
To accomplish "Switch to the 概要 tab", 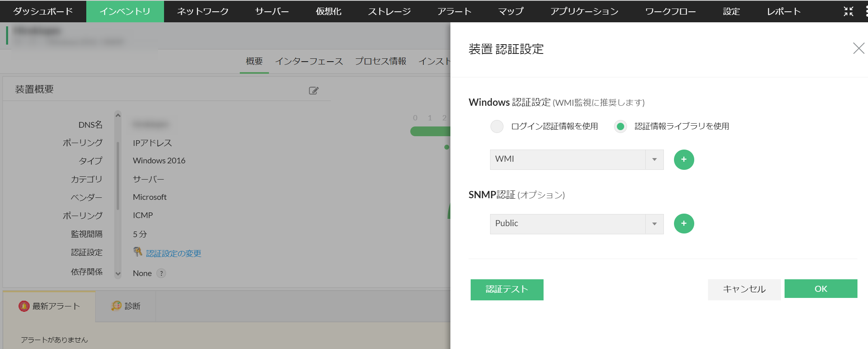I will (254, 62).
